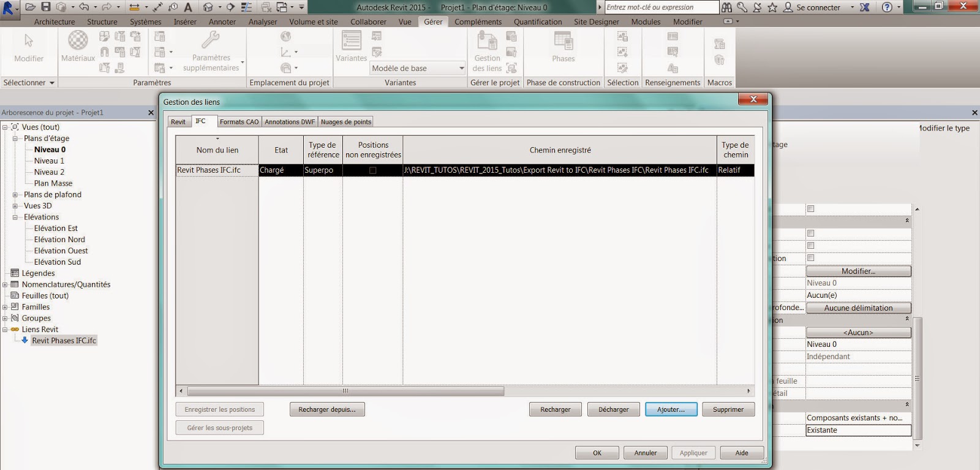Click the Undo arrow icon

[84, 7]
